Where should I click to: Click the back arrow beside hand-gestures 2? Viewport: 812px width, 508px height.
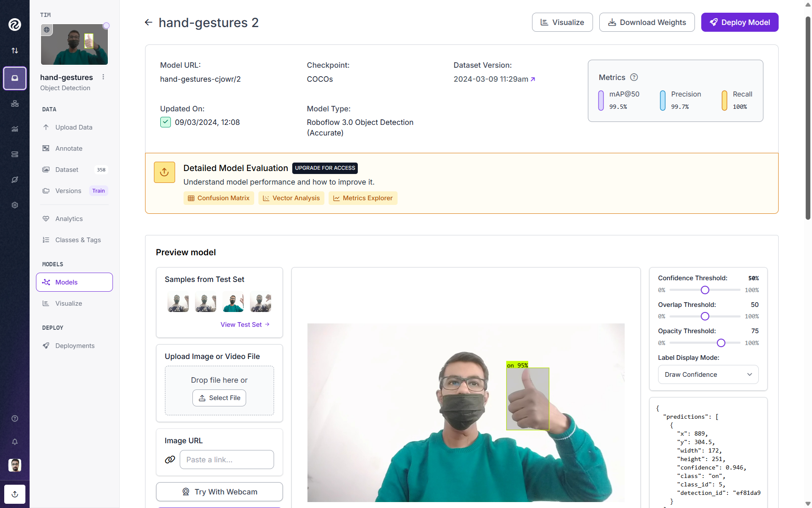point(148,22)
